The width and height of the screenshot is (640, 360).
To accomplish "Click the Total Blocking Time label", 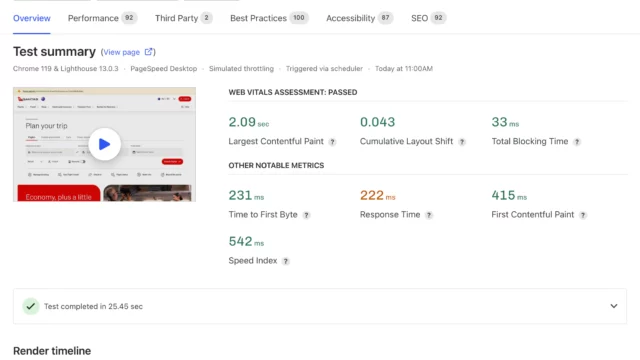I will 529,141.
